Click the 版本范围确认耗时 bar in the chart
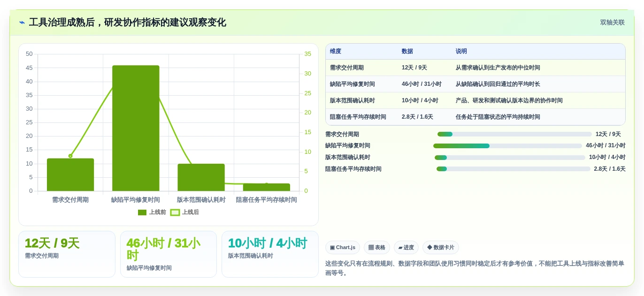This screenshot has height=296, width=644. [x=201, y=177]
